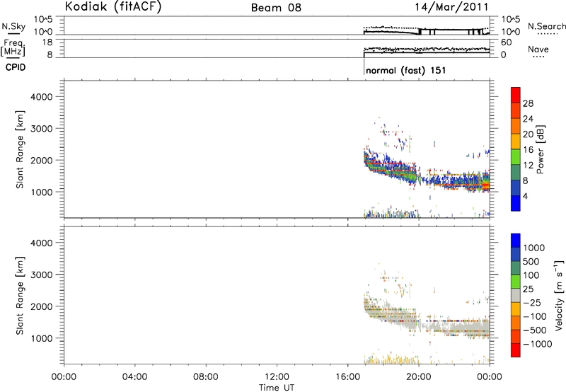Click the '16' power scale value

tap(528, 150)
